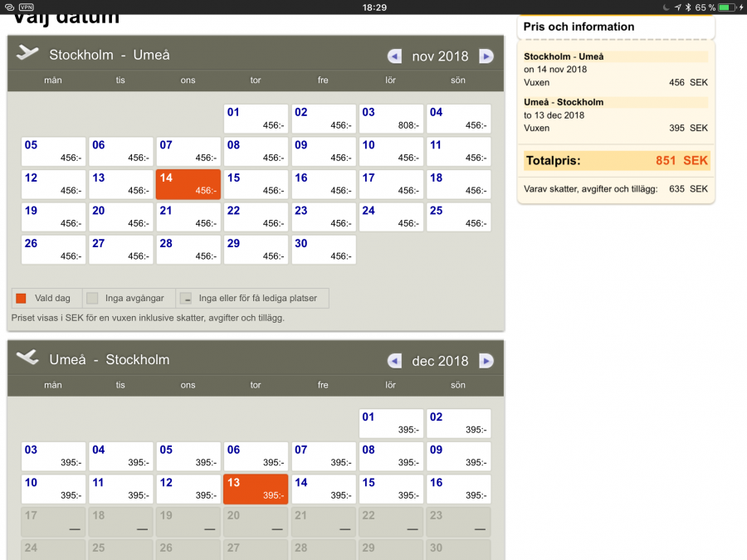Select December 7 in return calendar
747x560 pixels.
323,456
